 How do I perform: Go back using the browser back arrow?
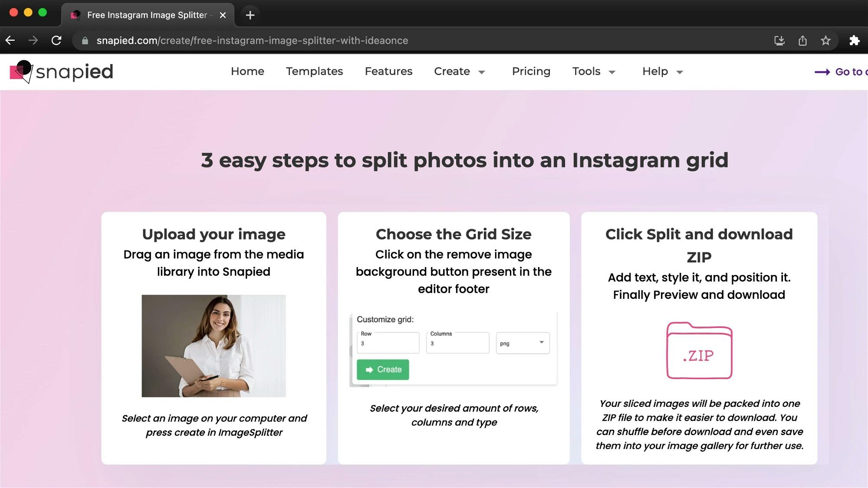tap(10, 40)
